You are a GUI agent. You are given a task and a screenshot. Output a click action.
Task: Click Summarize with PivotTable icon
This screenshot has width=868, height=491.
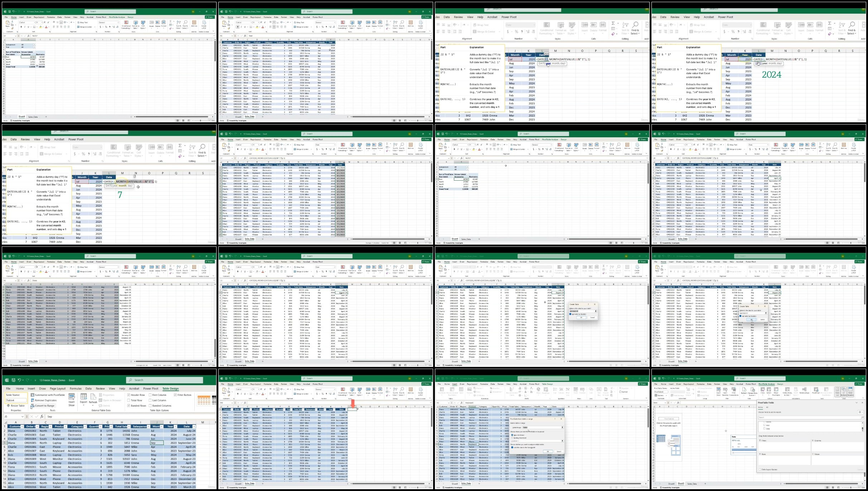(x=33, y=395)
